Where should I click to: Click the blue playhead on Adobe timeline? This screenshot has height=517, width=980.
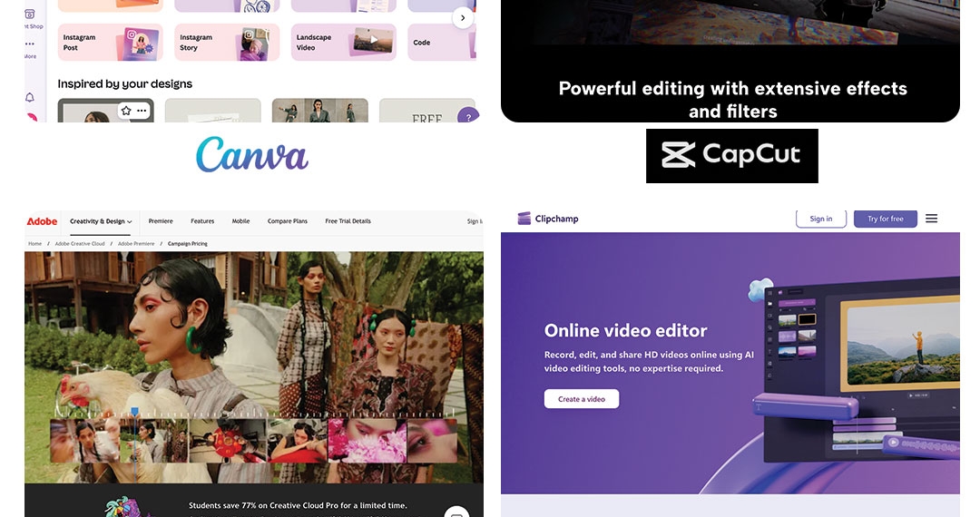click(x=134, y=412)
